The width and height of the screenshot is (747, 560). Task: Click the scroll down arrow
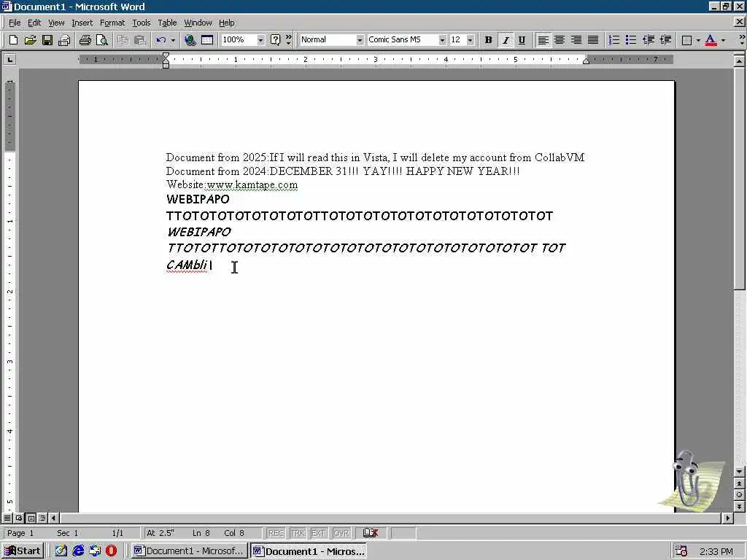point(740,472)
